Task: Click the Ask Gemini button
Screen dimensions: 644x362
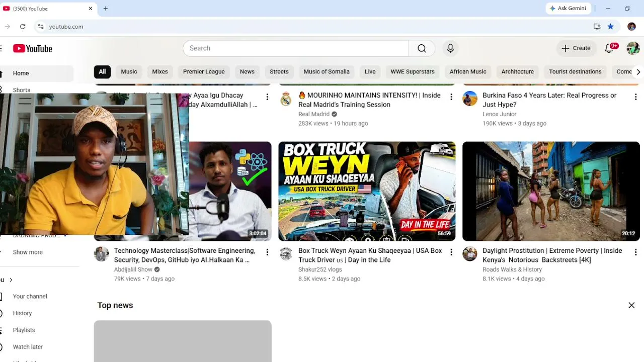Action: (568, 9)
